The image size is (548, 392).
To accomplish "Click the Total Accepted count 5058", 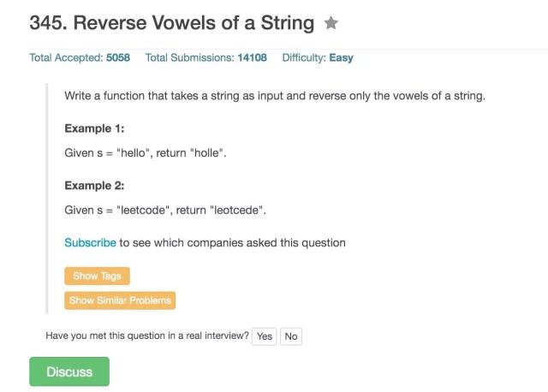I will pyautogui.click(x=116, y=58).
